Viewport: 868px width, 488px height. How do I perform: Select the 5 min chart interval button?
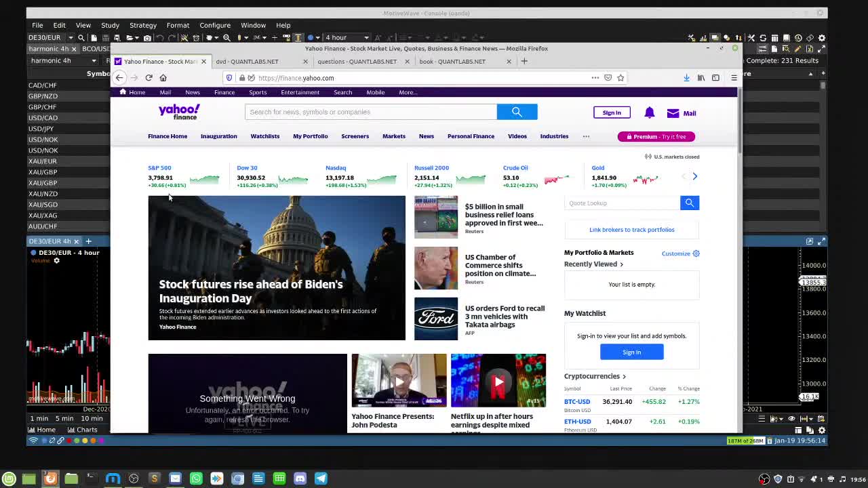pos(64,418)
